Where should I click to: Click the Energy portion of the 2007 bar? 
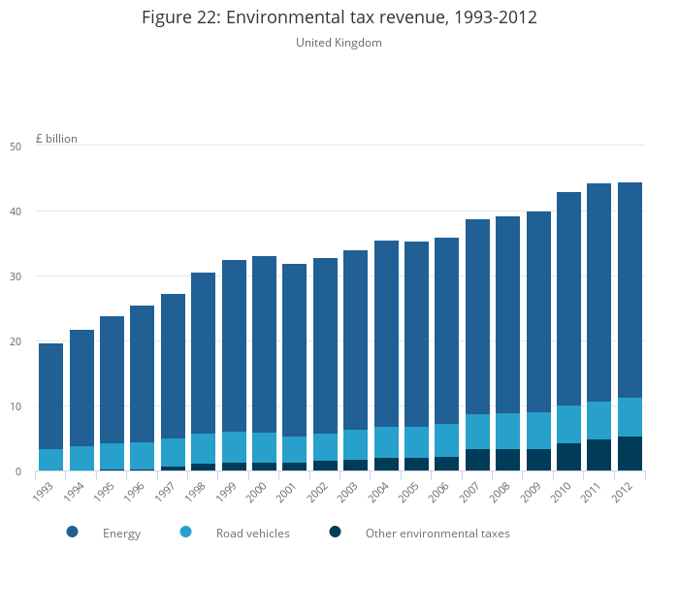[x=477, y=316]
